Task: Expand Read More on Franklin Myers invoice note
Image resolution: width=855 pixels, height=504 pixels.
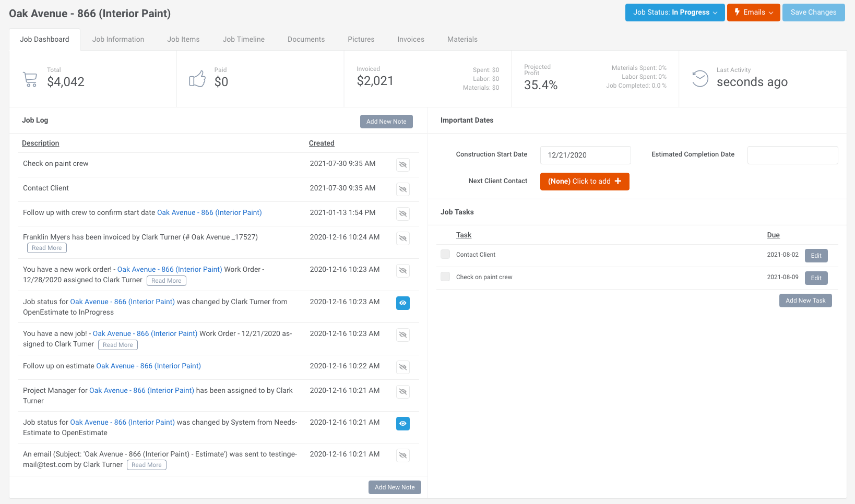Action: click(x=47, y=248)
